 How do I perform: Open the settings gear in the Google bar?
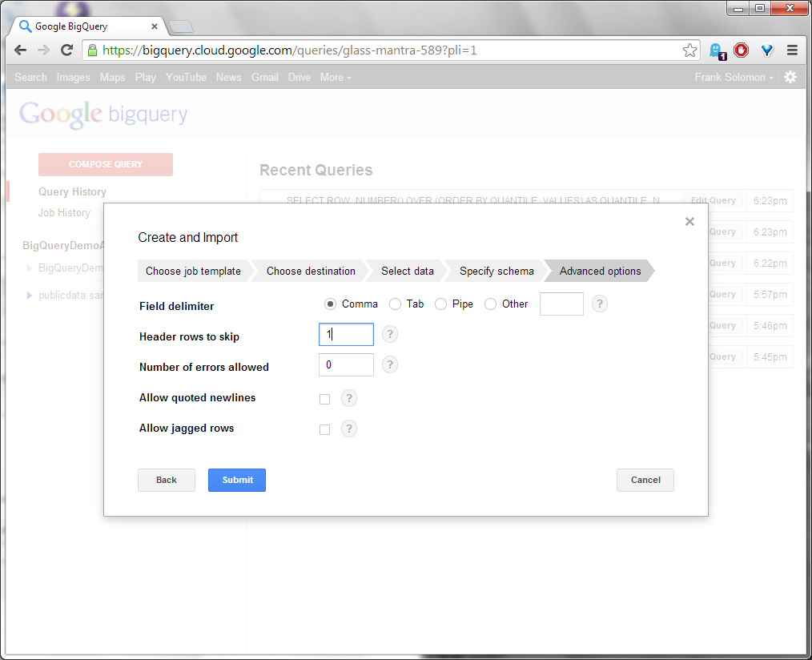[790, 77]
